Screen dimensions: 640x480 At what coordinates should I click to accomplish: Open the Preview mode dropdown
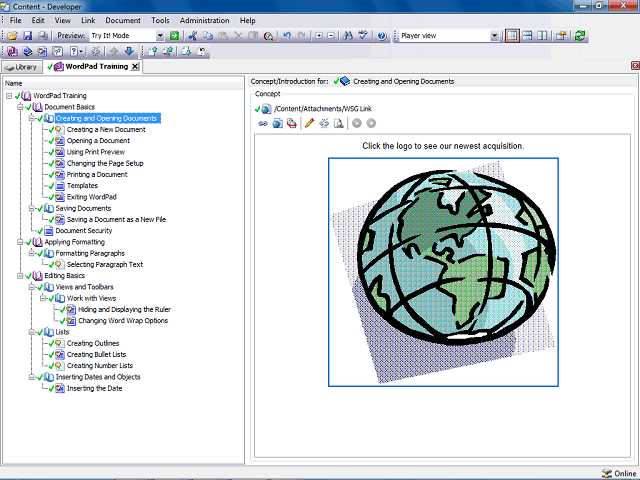click(x=160, y=36)
